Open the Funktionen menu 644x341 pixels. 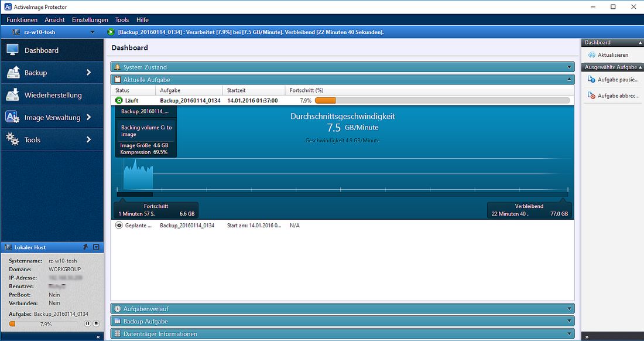tap(22, 20)
